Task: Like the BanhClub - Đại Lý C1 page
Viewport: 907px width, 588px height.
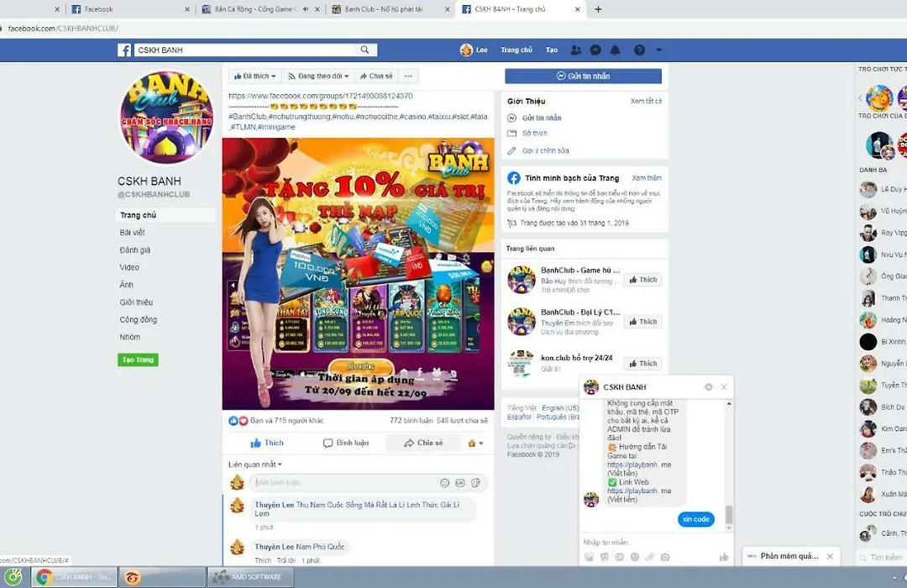Action: coord(642,321)
